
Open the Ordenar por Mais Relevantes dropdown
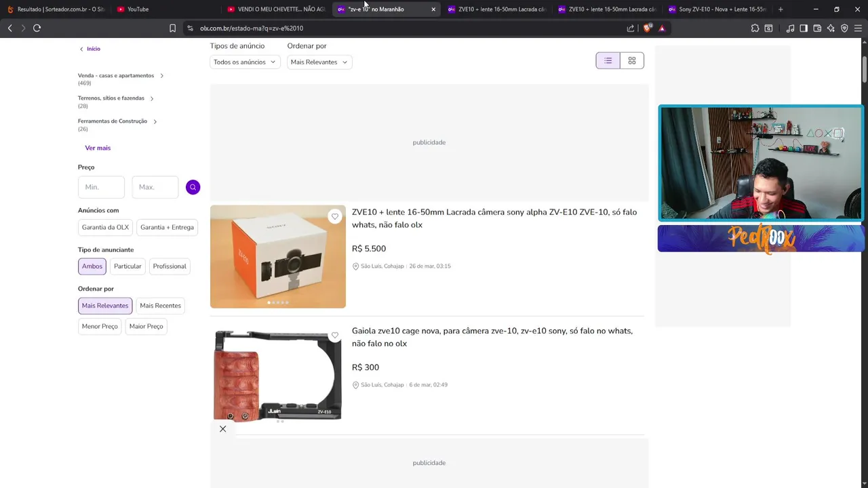[319, 62]
